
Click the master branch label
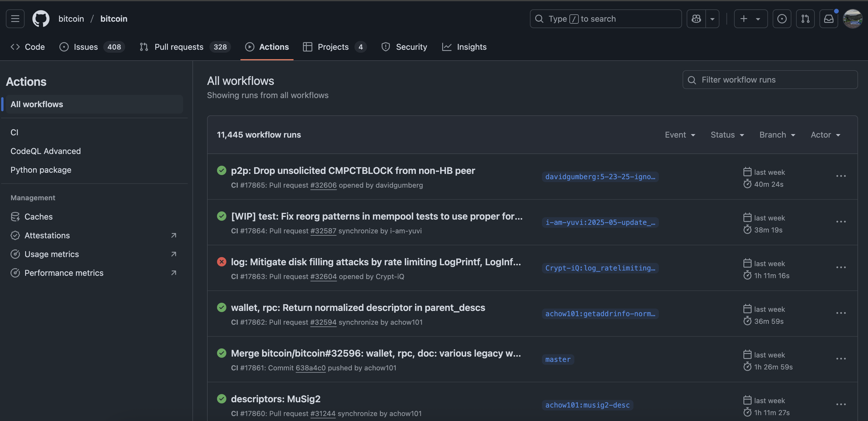[x=558, y=360]
